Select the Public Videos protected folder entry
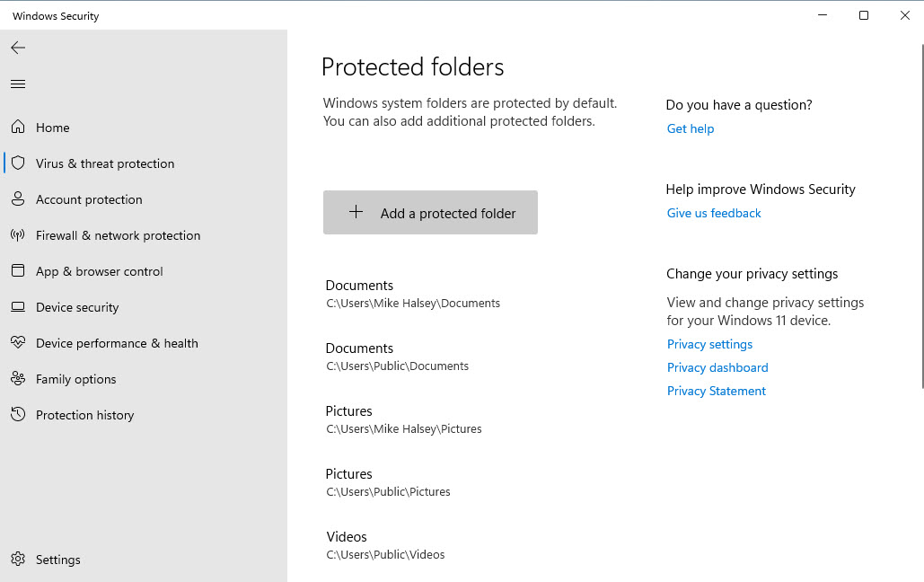The width and height of the screenshot is (924, 582). point(385,545)
